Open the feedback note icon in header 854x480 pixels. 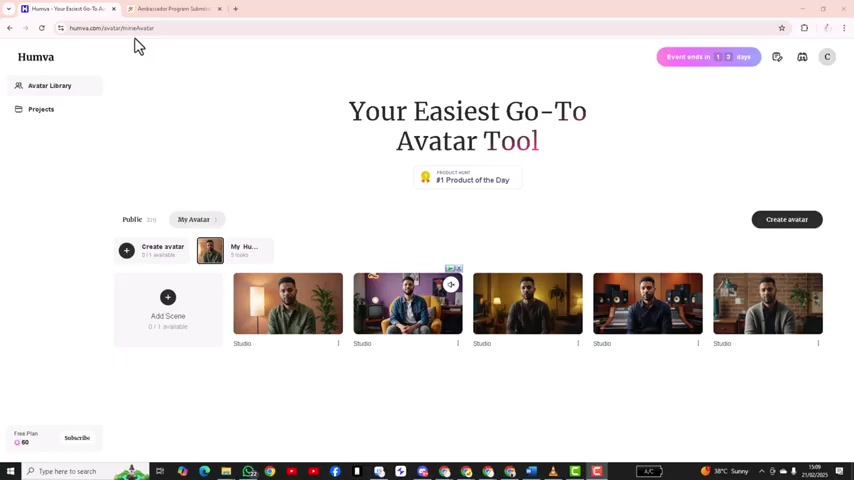pos(777,57)
